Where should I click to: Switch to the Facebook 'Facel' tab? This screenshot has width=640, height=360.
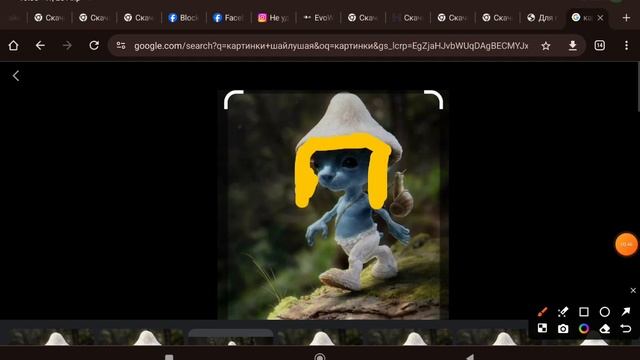228,18
